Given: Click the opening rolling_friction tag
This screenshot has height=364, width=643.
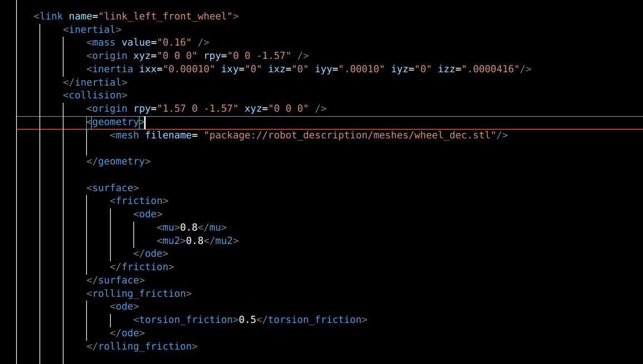Looking at the screenshot, I should coord(139,293).
